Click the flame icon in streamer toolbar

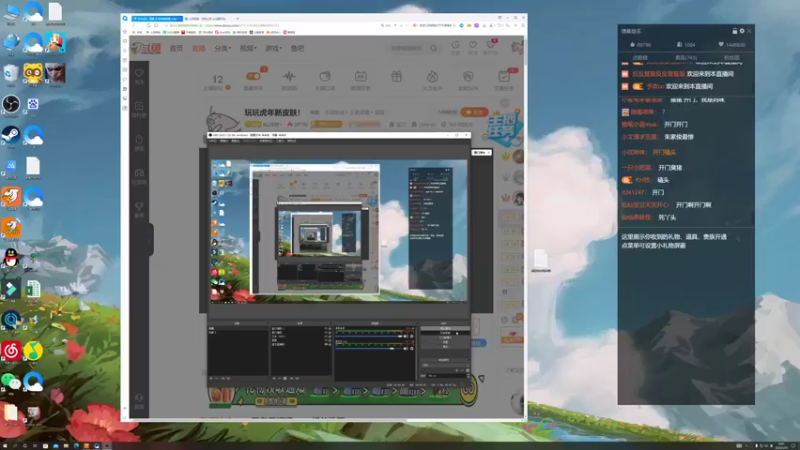point(432,77)
